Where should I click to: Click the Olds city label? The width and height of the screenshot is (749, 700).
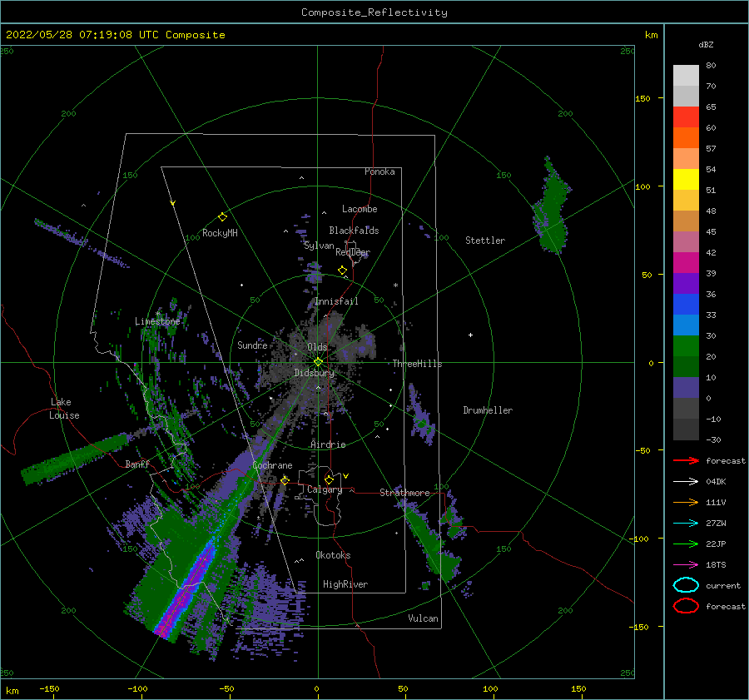coord(317,347)
